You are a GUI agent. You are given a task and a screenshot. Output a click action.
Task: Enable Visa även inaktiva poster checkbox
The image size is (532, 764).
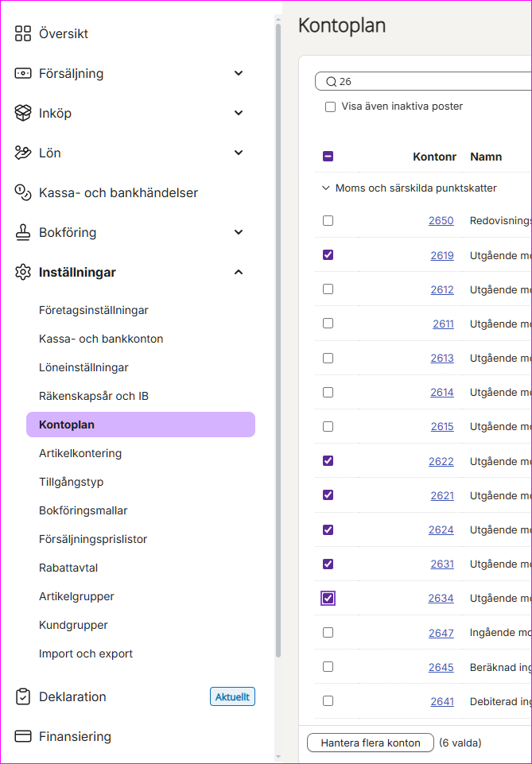330,107
